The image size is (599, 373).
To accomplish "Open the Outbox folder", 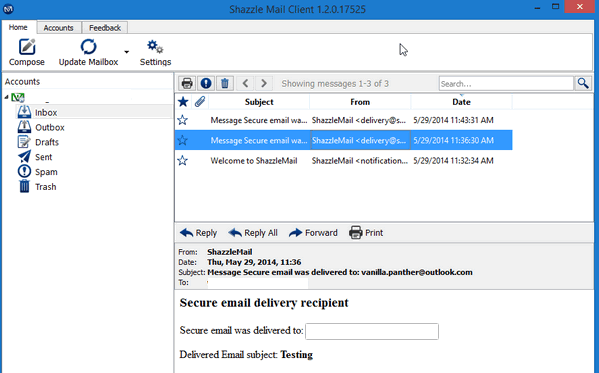I will pyautogui.click(x=50, y=127).
